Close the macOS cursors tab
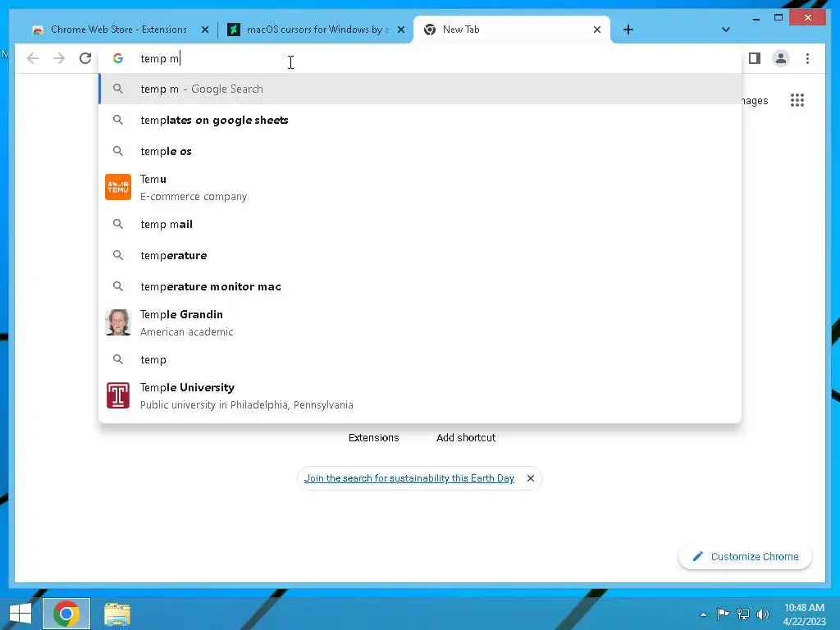 pos(401,30)
